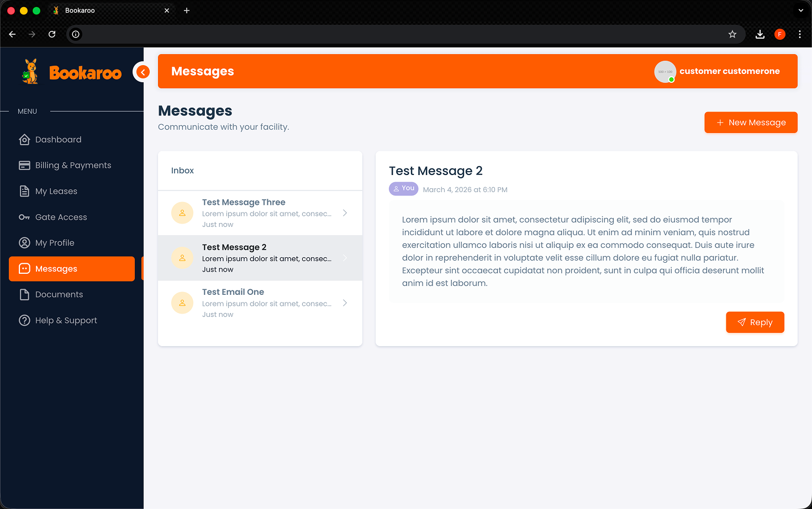Click the Billing & Payments card icon
The height and width of the screenshot is (509, 812).
[24, 166]
